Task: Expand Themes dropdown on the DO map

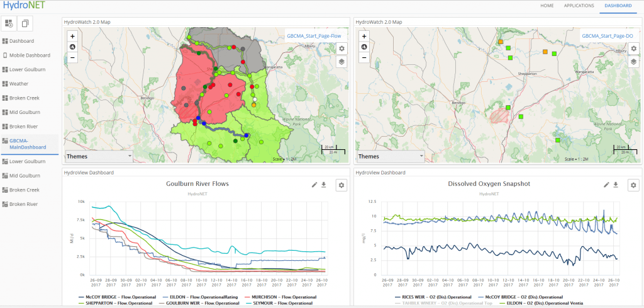Action: 391,156
